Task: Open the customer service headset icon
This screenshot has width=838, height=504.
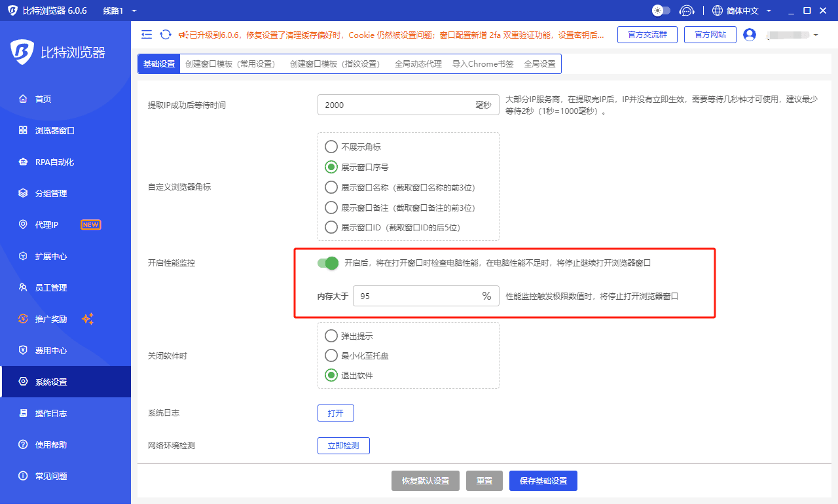Action: pos(686,10)
